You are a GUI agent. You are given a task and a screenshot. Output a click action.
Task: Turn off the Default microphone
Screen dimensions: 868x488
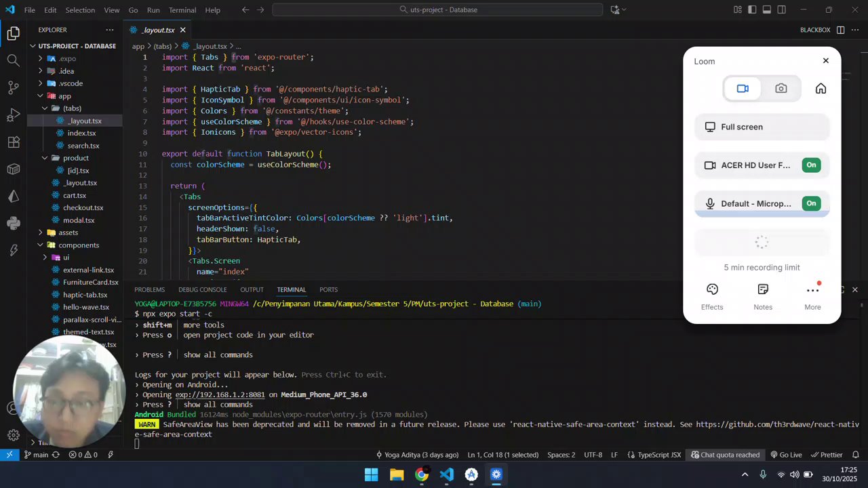pyautogui.click(x=811, y=203)
